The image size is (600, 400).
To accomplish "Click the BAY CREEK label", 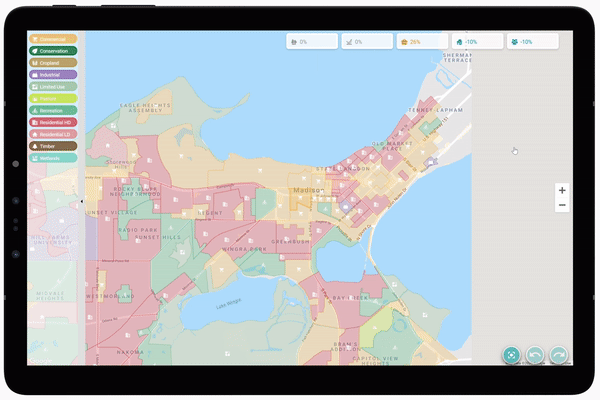I will coord(350,298).
